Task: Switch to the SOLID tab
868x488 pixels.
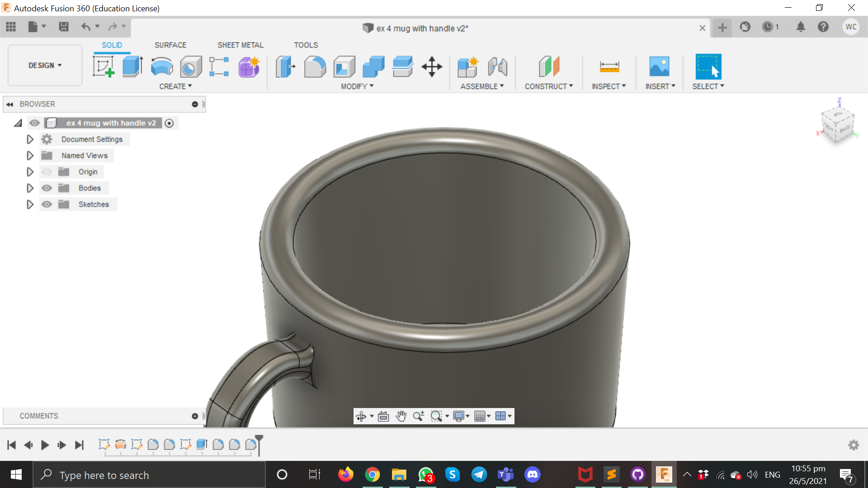Action: [112, 45]
